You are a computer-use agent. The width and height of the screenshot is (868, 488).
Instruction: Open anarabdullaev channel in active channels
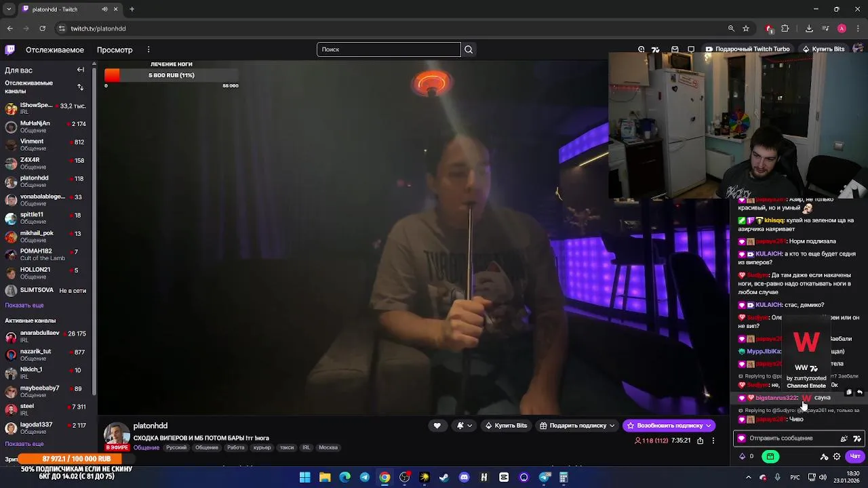pos(46,336)
